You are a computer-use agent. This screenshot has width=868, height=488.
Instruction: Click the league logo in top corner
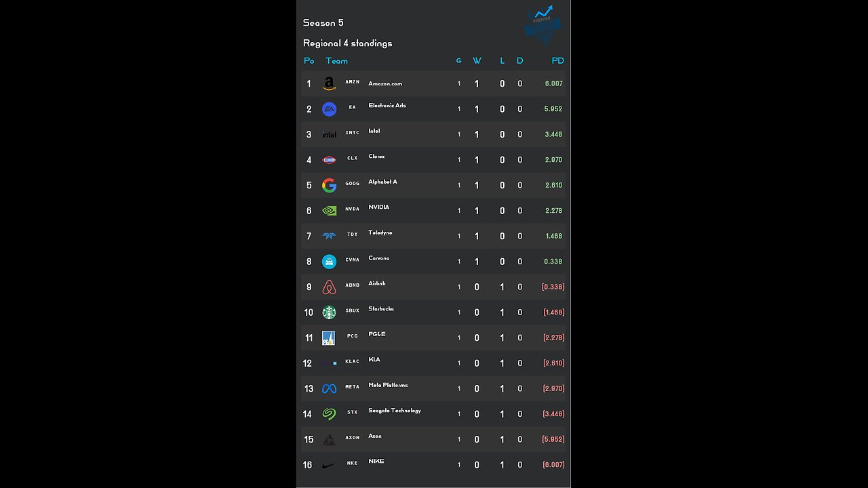point(543,25)
